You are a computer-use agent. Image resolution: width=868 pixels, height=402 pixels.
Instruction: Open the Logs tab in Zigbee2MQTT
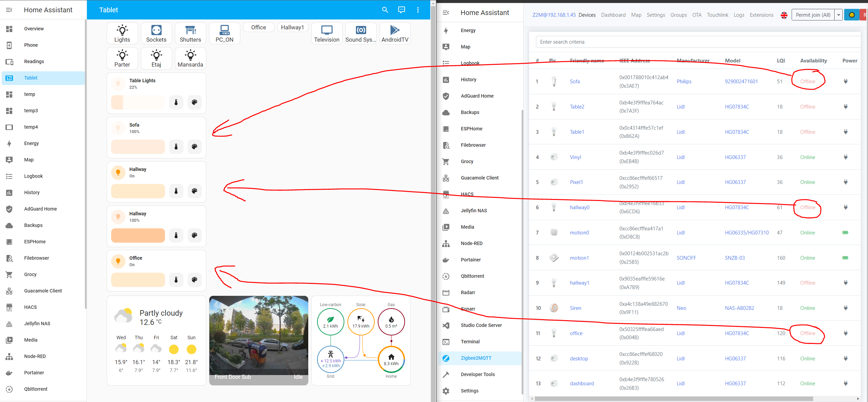click(739, 15)
